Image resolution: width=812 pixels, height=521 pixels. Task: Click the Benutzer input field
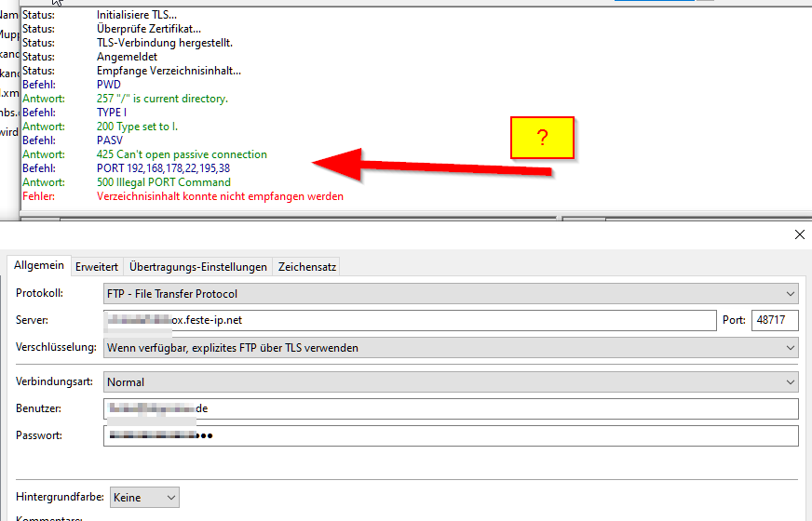pyautogui.click(x=451, y=409)
